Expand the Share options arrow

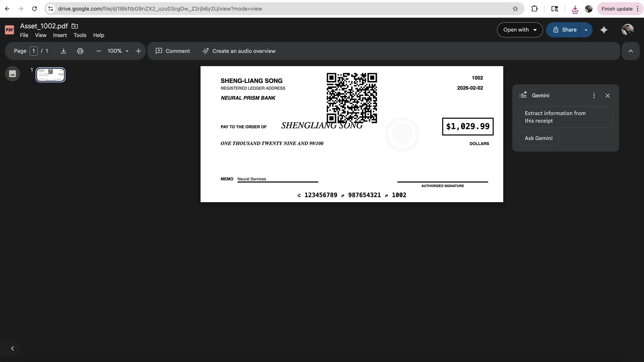pyautogui.click(x=586, y=30)
